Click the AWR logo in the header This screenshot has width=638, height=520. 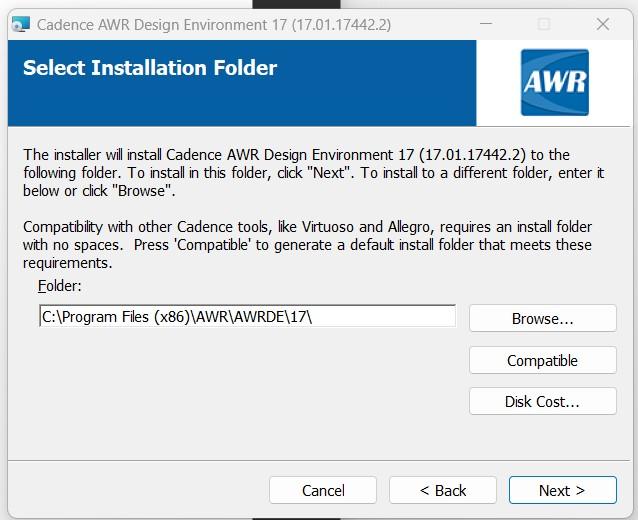coord(554,83)
